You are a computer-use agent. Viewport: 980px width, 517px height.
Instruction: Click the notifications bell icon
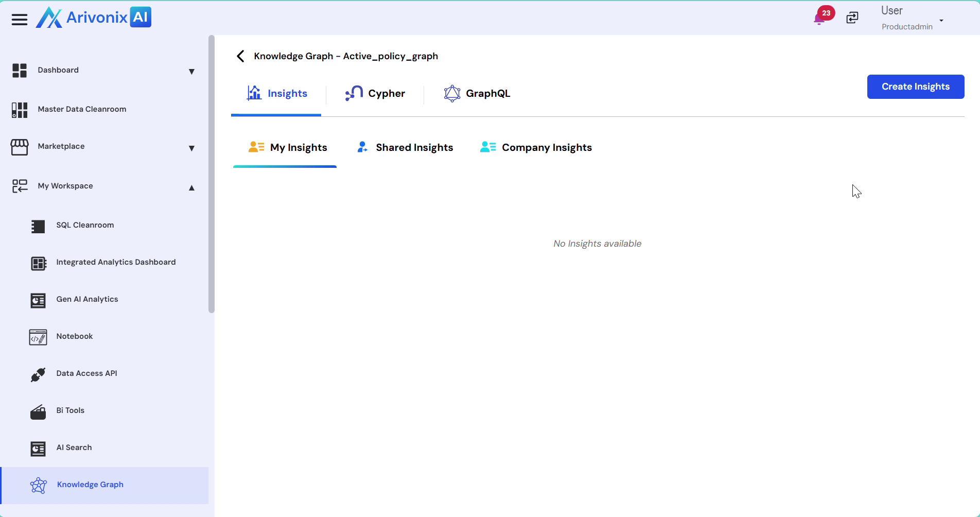click(x=818, y=19)
